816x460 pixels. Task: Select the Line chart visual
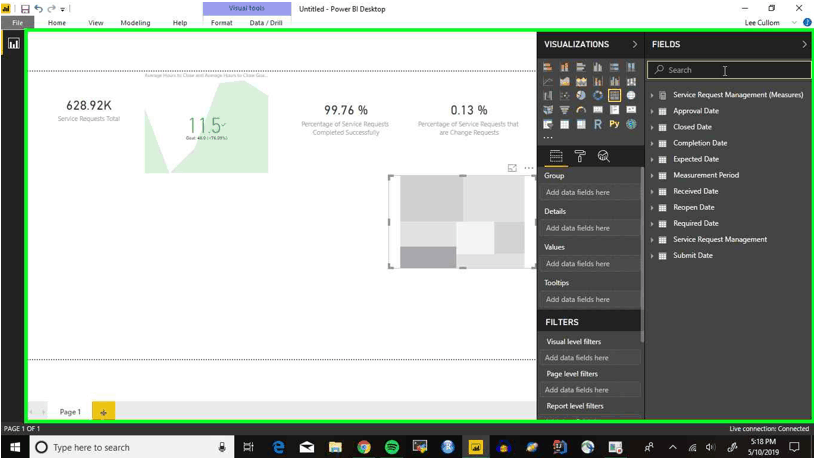(547, 81)
